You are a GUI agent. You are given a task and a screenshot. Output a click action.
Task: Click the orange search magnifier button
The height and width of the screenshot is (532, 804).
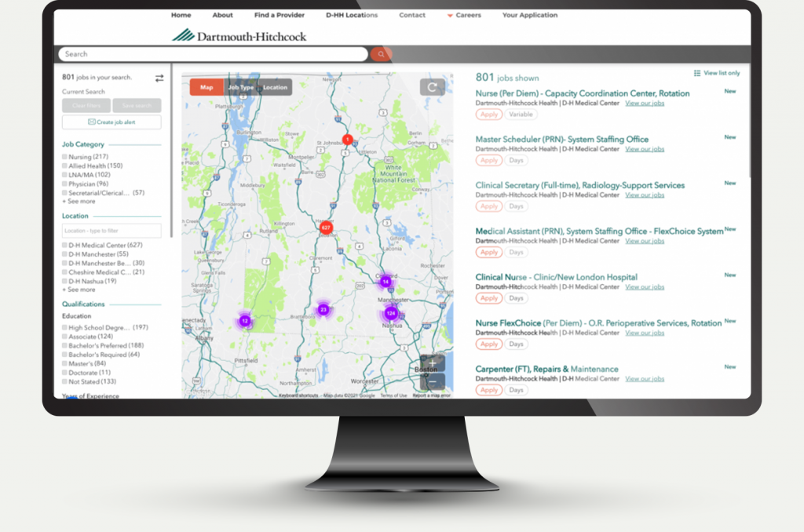click(x=381, y=54)
